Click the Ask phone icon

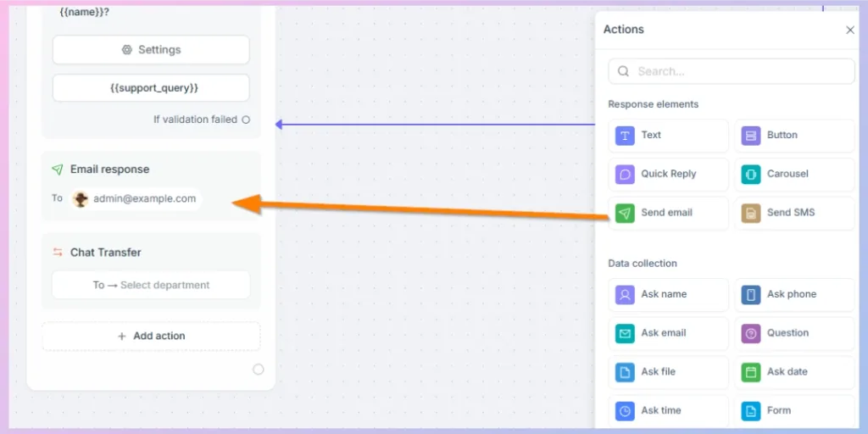pos(751,294)
